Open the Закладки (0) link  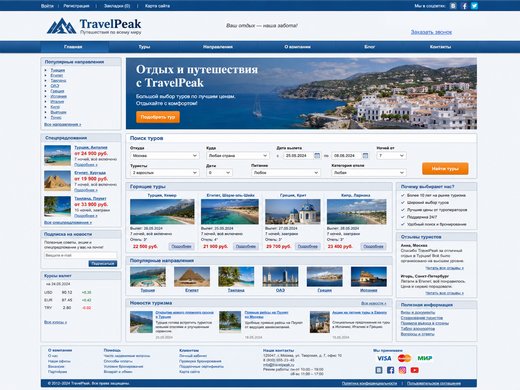coord(117,6)
